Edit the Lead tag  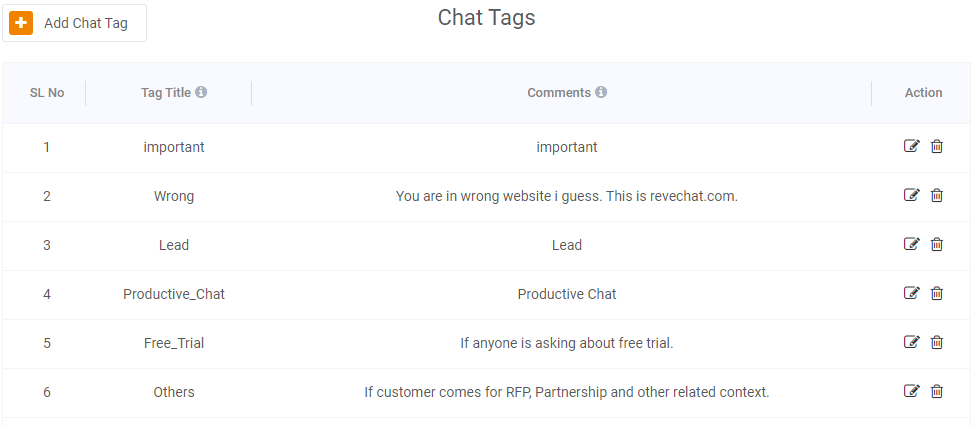coord(911,244)
